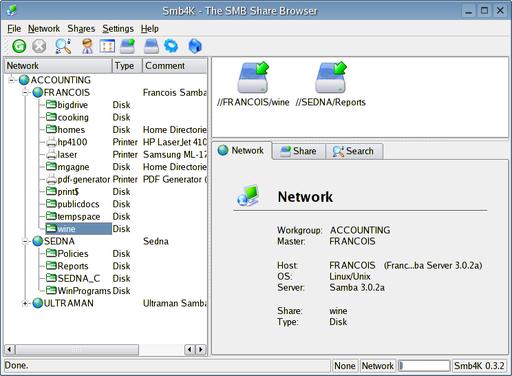Click the Smb4K application icon in title bar
This screenshot has height=376, width=512.
point(12,10)
